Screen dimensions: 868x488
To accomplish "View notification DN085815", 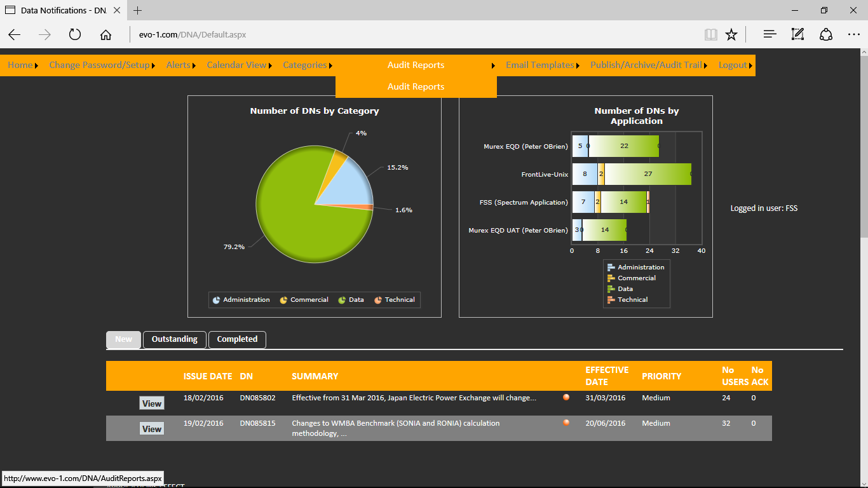I will tap(151, 429).
